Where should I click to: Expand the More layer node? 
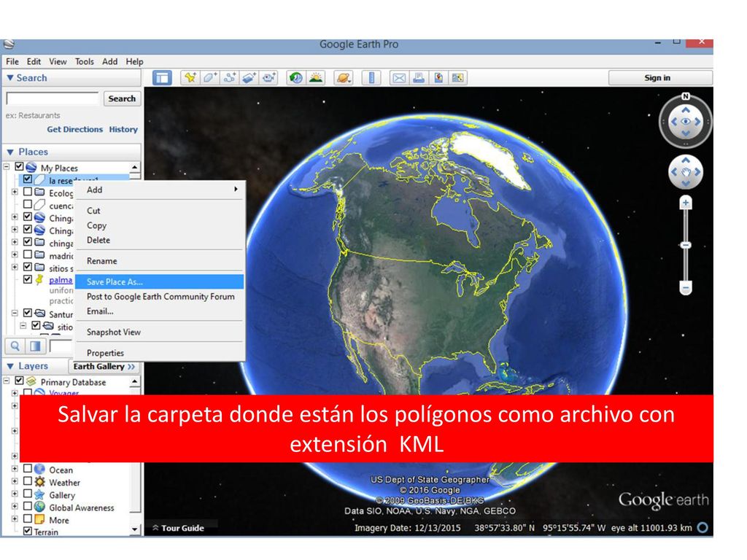pyautogui.click(x=15, y=519)
